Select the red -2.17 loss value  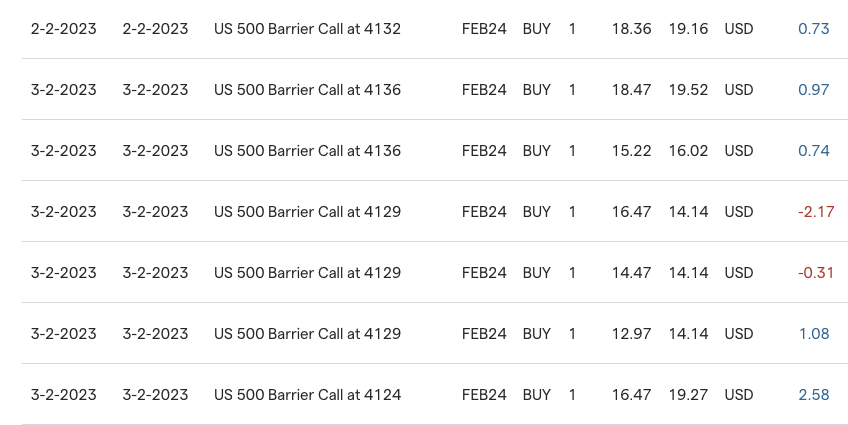point(815,212)
